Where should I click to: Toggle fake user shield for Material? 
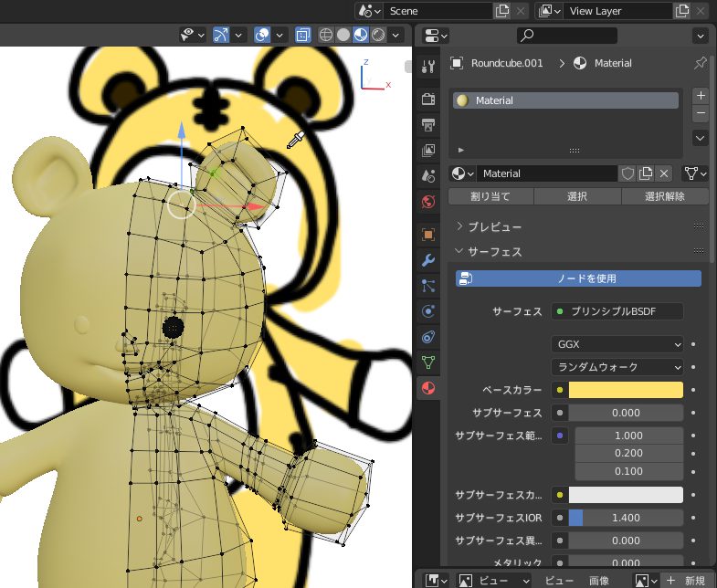tap(627, 173)
